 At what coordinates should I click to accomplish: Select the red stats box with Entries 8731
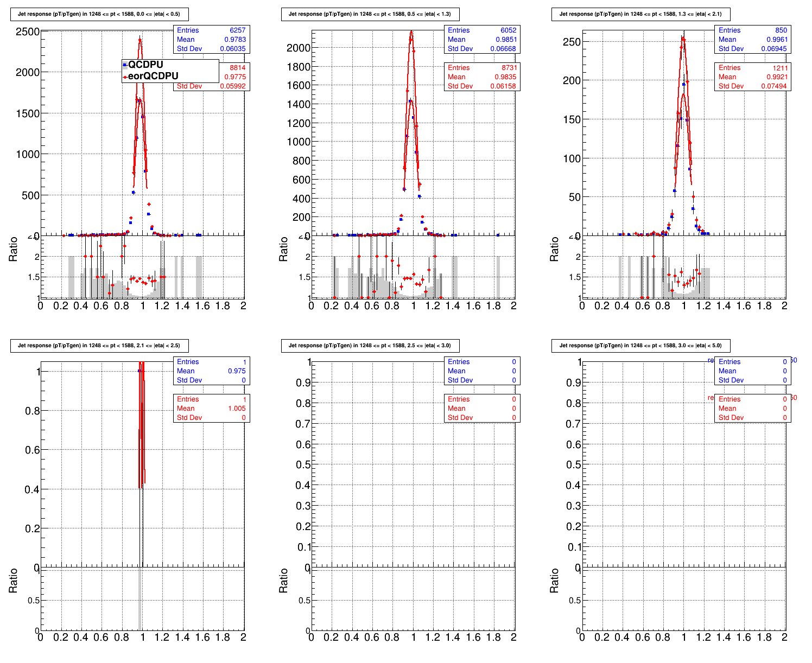point(482,77)
